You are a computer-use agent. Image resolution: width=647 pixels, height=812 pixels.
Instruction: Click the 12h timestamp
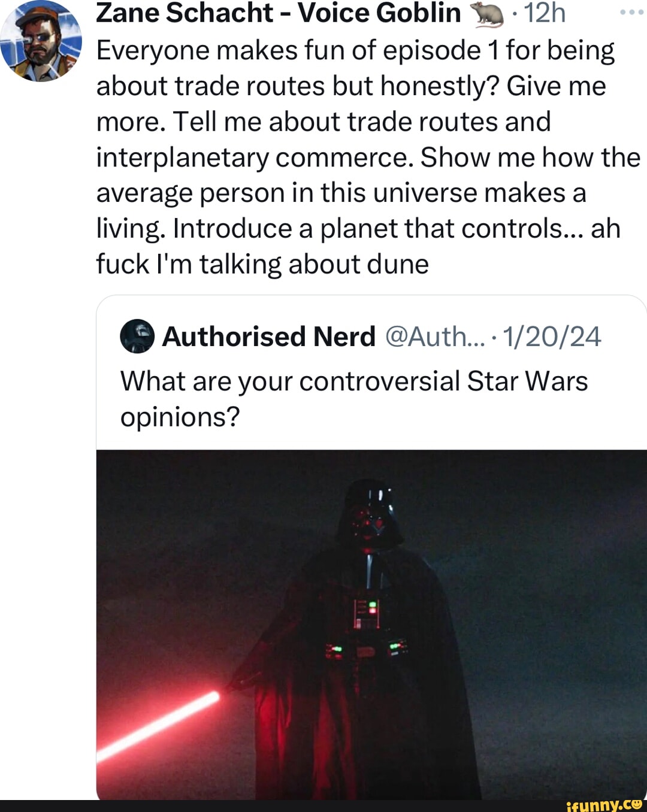[x=545, y=13]
